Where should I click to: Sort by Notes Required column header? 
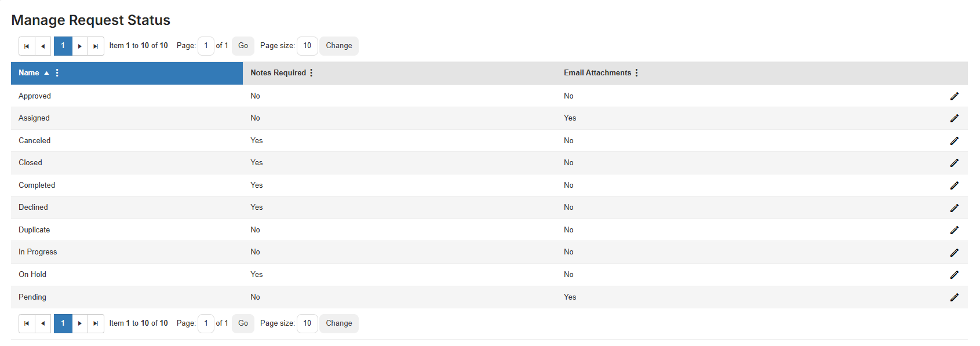[x=278, y=73]
